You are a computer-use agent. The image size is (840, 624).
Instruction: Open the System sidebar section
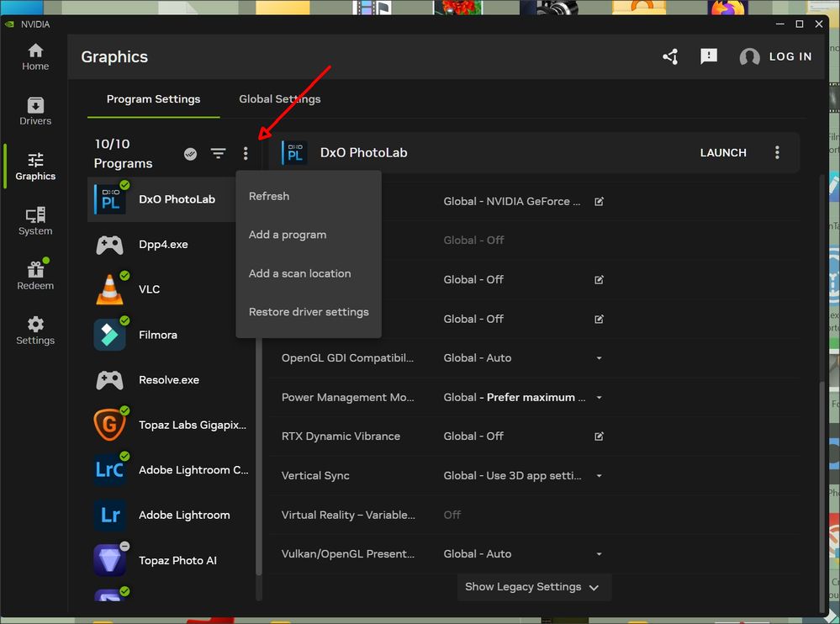click(x=35, y=221)
